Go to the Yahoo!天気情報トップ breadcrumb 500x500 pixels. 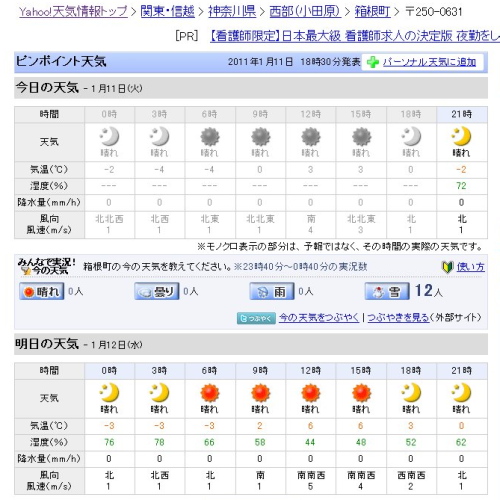(73, 12)
